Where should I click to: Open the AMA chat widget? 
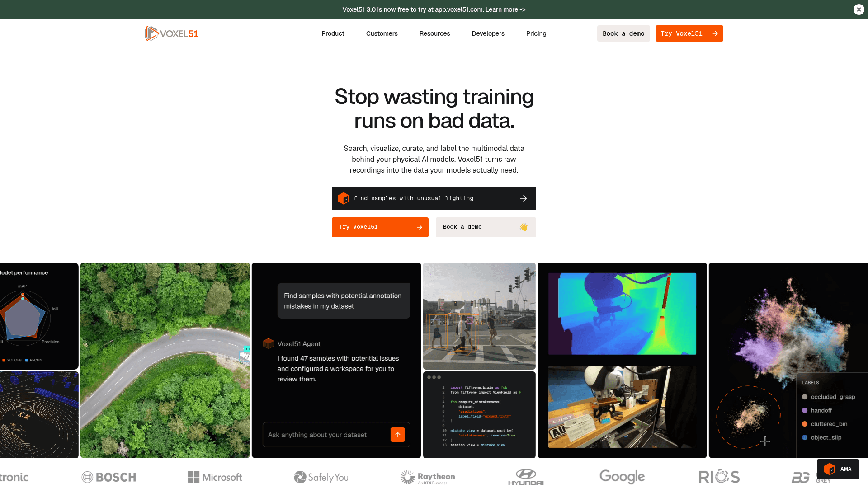(838, 469)
